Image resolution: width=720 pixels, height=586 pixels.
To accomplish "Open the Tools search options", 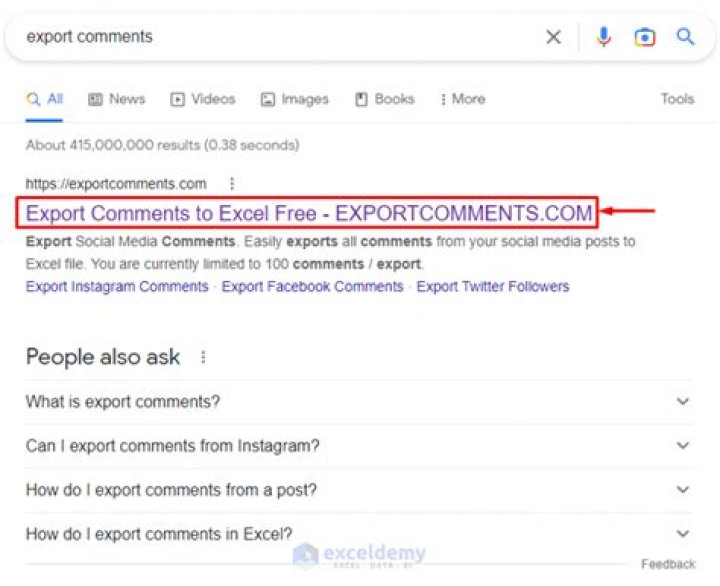I will (x=677, y=99).
